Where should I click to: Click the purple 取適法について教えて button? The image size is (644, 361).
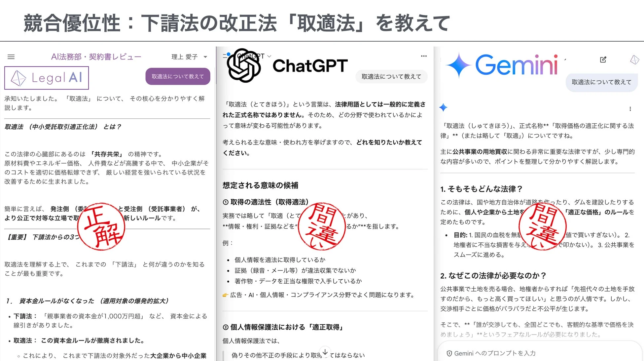click(178, 76)
